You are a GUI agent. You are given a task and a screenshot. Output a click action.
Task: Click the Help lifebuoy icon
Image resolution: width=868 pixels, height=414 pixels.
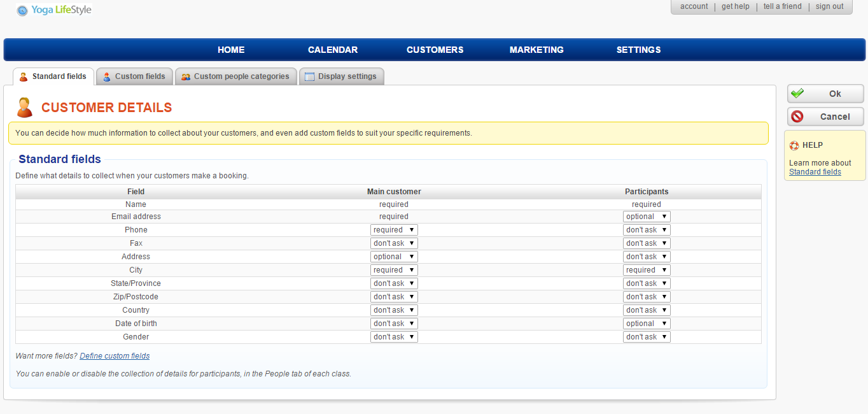pyautogui.click(x=794, y=145)
